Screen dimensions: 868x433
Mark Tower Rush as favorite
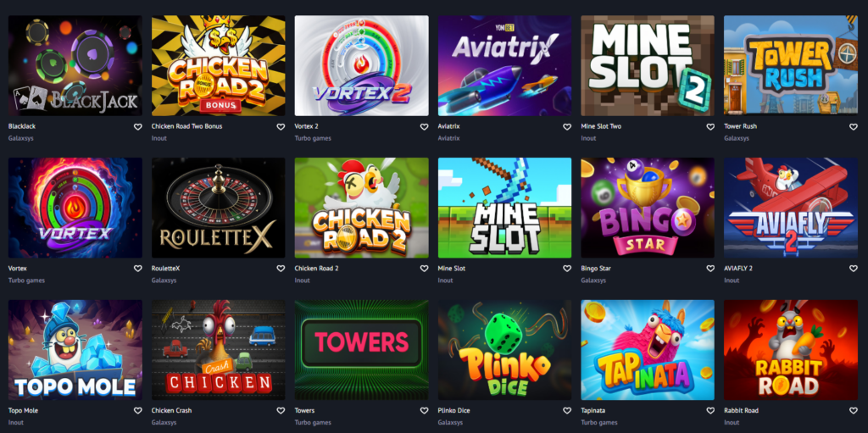point(853,127)
